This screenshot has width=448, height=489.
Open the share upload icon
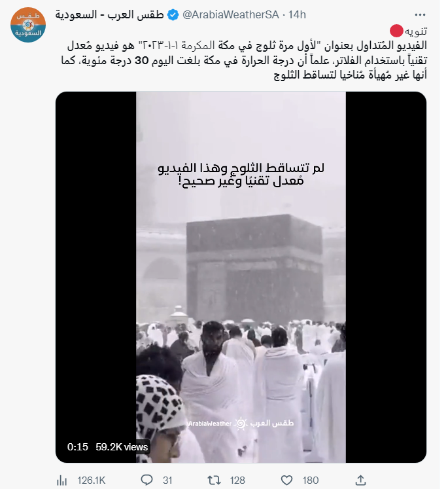click(360, 480)
